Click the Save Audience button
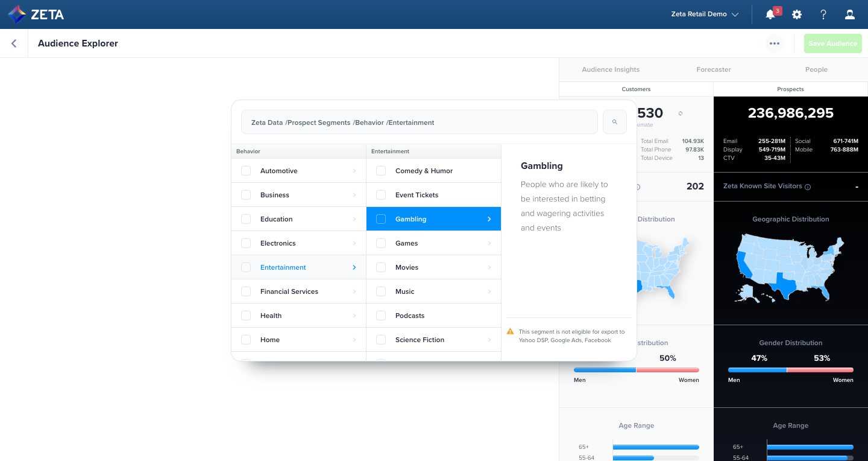The width and height of the screenshot is (868, 461). click(x=832, y=43)
